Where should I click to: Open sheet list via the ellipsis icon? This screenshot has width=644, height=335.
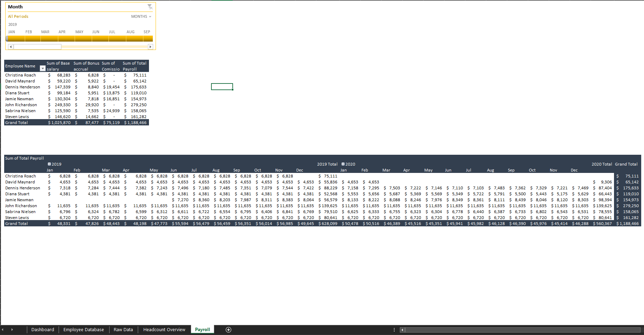[x=394, y=329]
